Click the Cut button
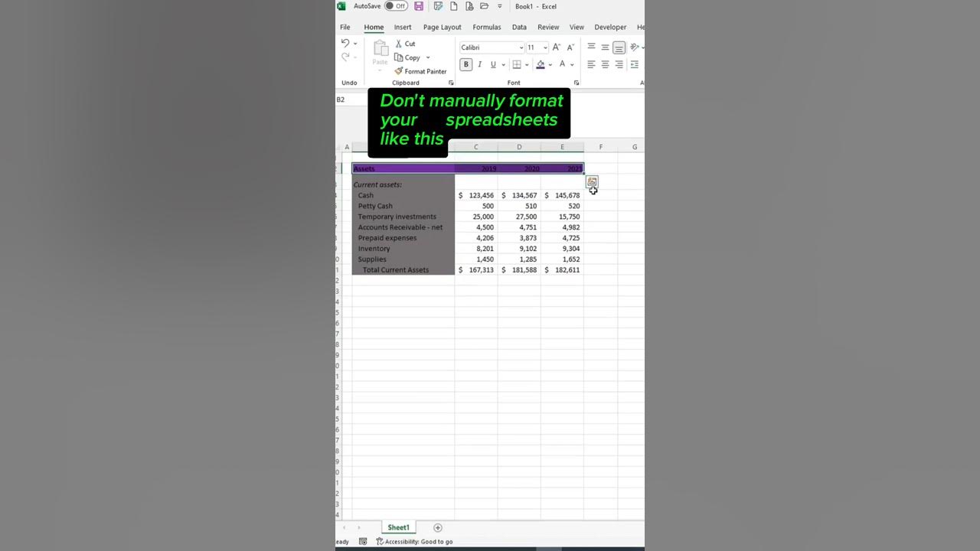 405,44
